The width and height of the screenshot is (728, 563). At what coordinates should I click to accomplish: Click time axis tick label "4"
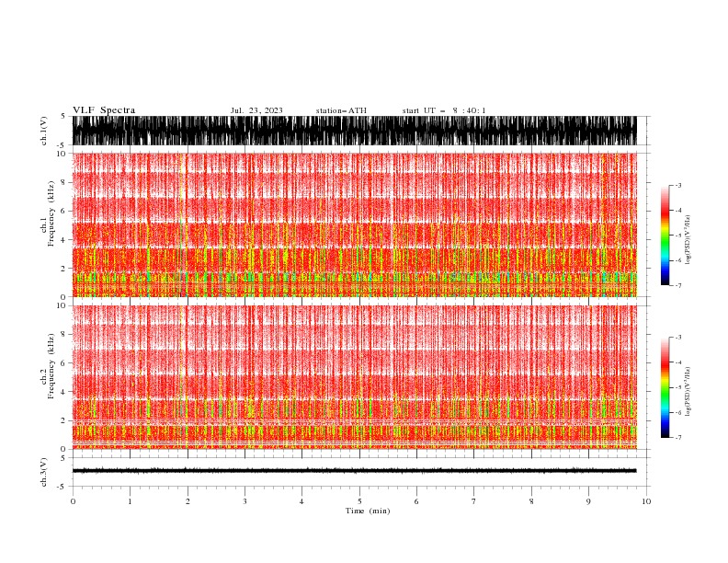(301, 501)
